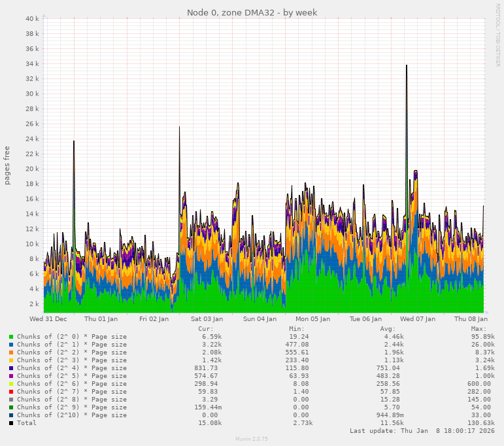This screenshot has width=504, height=446.
Task: Click the black swatch for Total
Action: [x=11, y=423]
